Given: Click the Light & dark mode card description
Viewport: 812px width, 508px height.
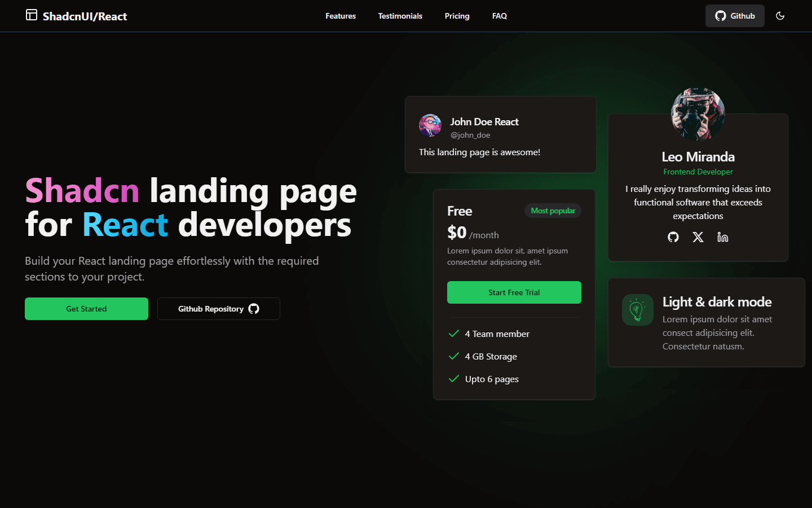Looking at the screenshot, I should (x=717, y=332).
